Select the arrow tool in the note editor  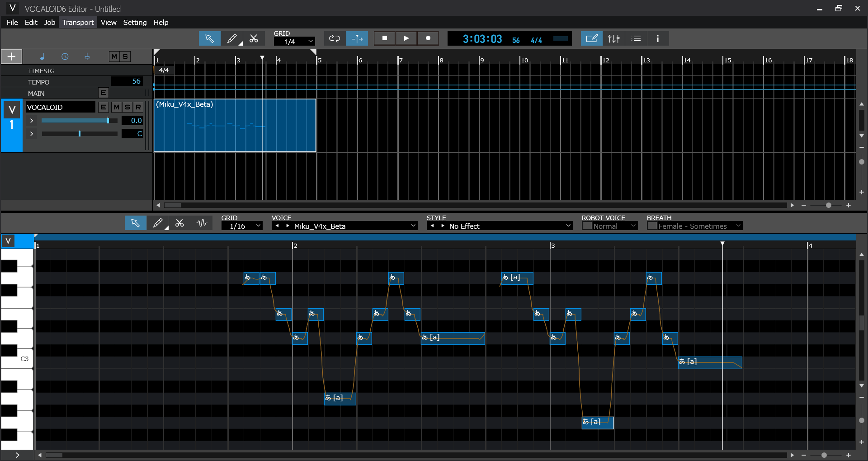pos(136,223)
